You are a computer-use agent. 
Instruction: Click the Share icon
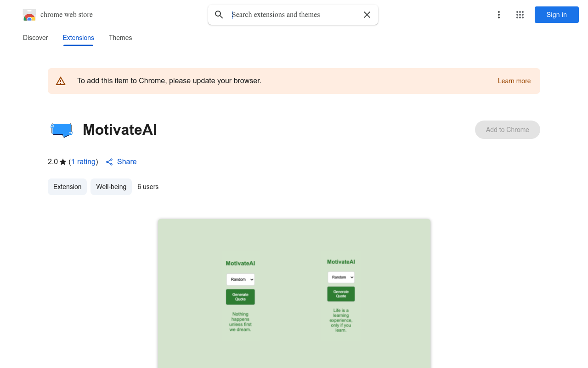point(109,162)
